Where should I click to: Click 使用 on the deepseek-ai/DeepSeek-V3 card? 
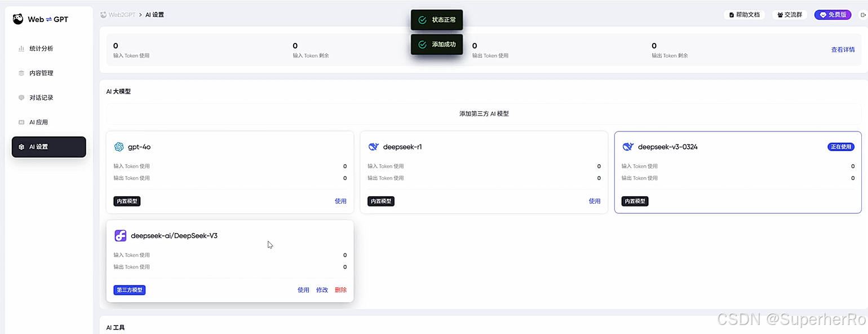click(x=303, y=290)
